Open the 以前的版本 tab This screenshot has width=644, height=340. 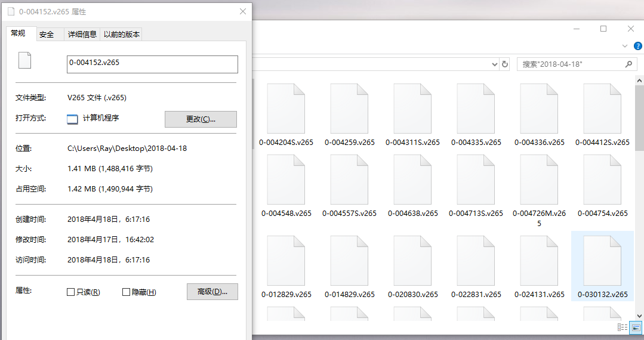(x=122, y=35)
